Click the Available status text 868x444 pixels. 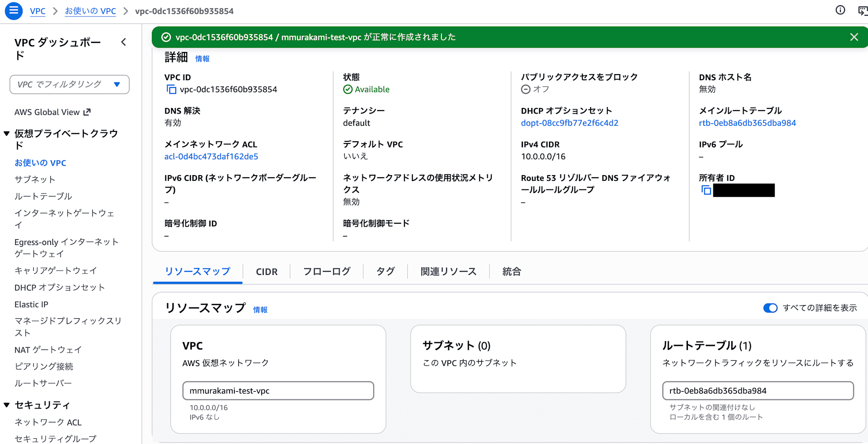point(372,89)
